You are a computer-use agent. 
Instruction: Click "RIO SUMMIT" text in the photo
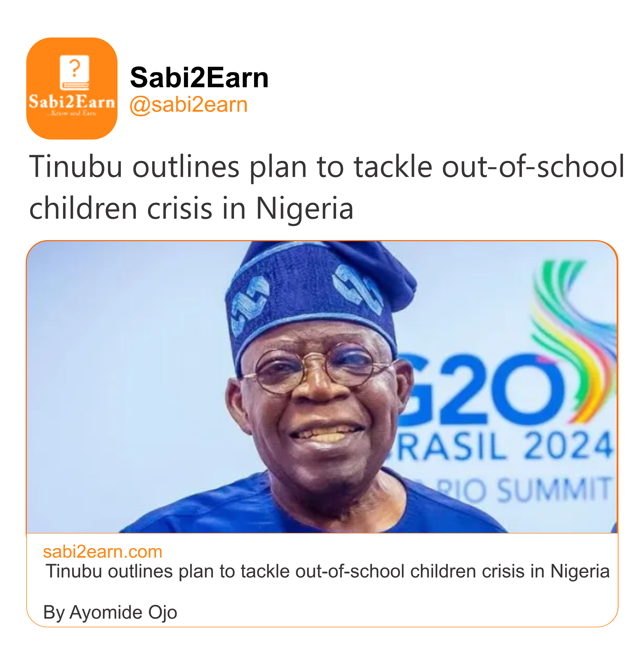pos(525,490)
